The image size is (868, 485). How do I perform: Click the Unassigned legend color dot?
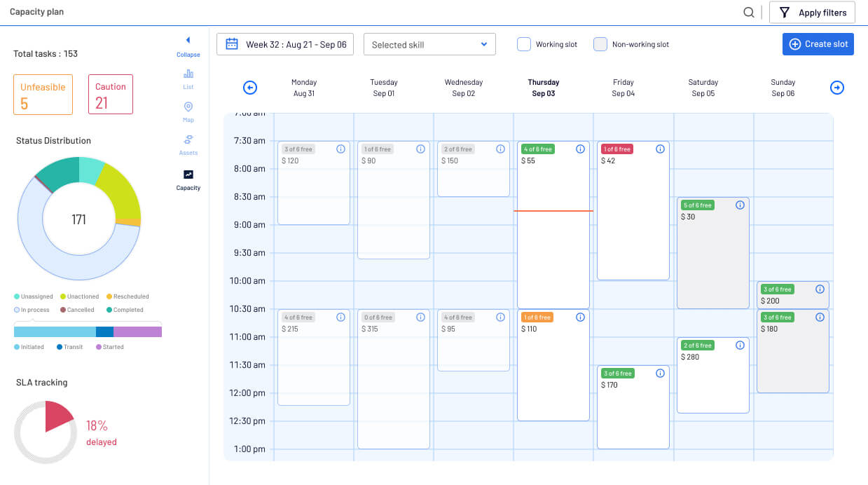point(16,296)
